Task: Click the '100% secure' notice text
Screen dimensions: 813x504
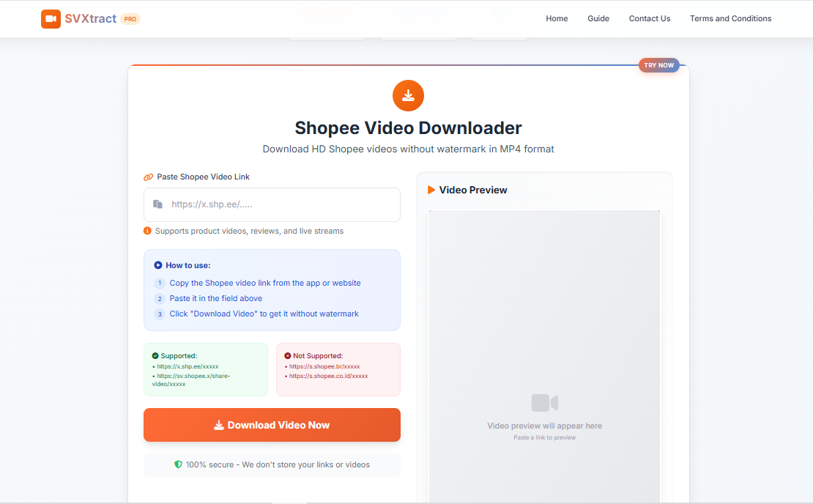Action: pyautogui.click(x=278, y=465)
